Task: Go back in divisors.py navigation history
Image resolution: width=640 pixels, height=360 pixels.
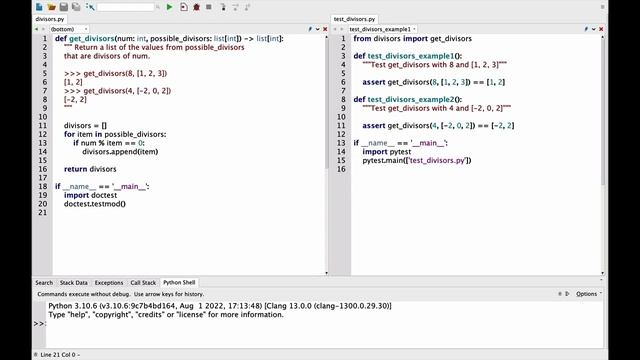Action: pyautogui.click(x=36, y=29)
